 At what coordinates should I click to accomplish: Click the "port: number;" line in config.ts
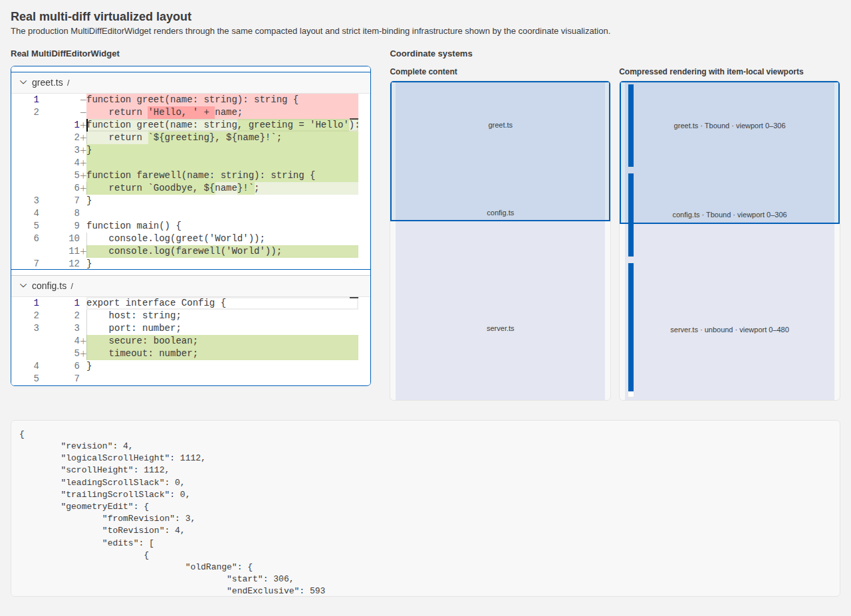click(x=145, y=328)
